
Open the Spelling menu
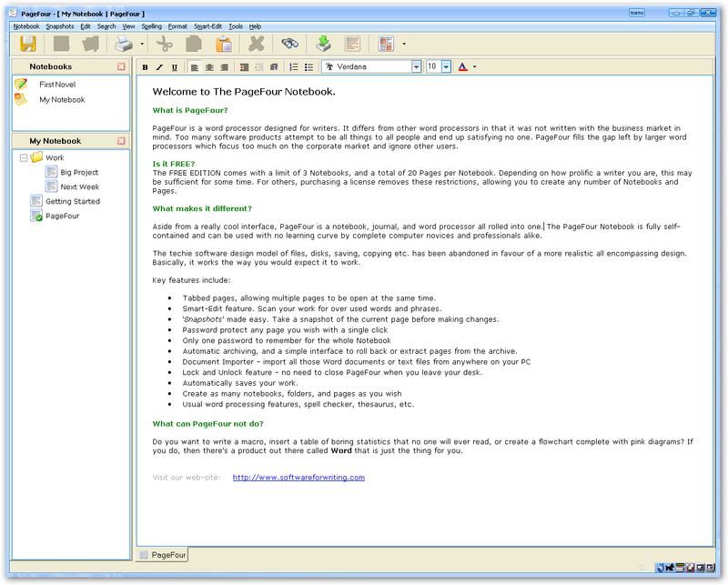click(152, 26)
